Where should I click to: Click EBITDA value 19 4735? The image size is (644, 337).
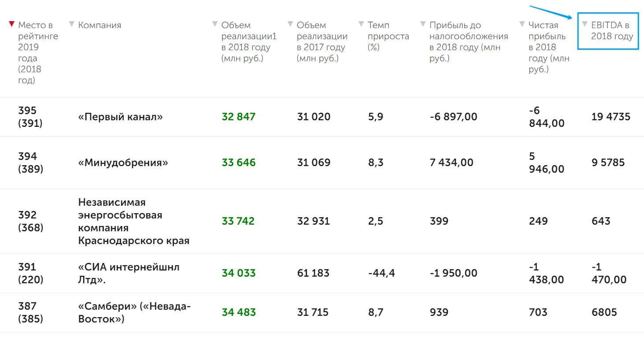coord(611,117)
